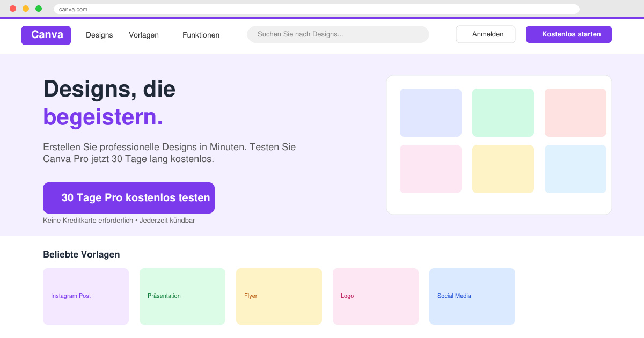644x338 pixels.
Task: Open the Vorlagen menu
Action: [144, 35]
